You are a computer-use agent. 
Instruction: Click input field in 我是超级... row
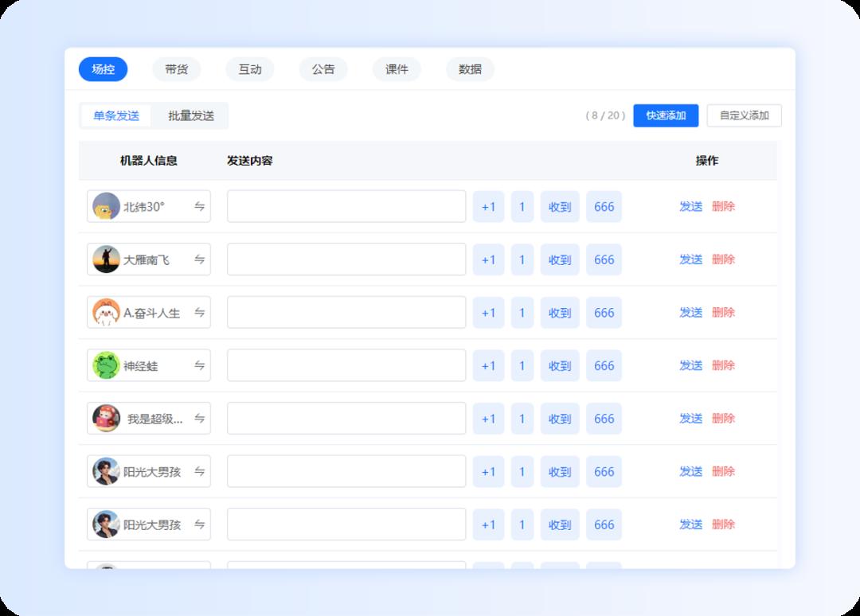(346, 419)
